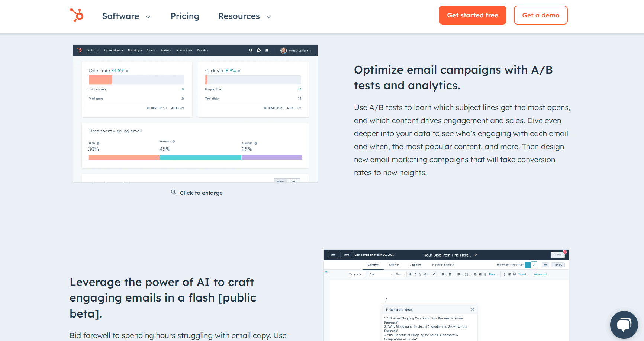
Task: Open the live chat bubble widget
Action: pyautogui.click(x=624, y=325)
